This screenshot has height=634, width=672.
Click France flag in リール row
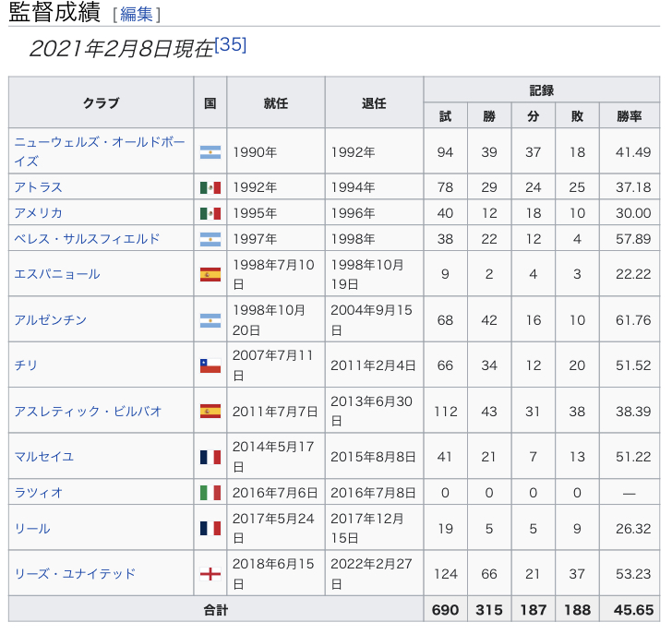pos(210,528)
